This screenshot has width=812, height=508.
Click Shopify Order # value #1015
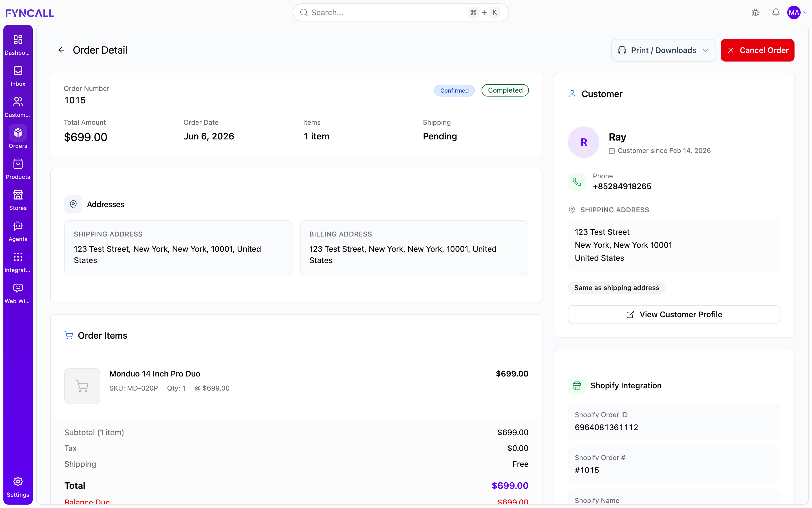point(587,470)
